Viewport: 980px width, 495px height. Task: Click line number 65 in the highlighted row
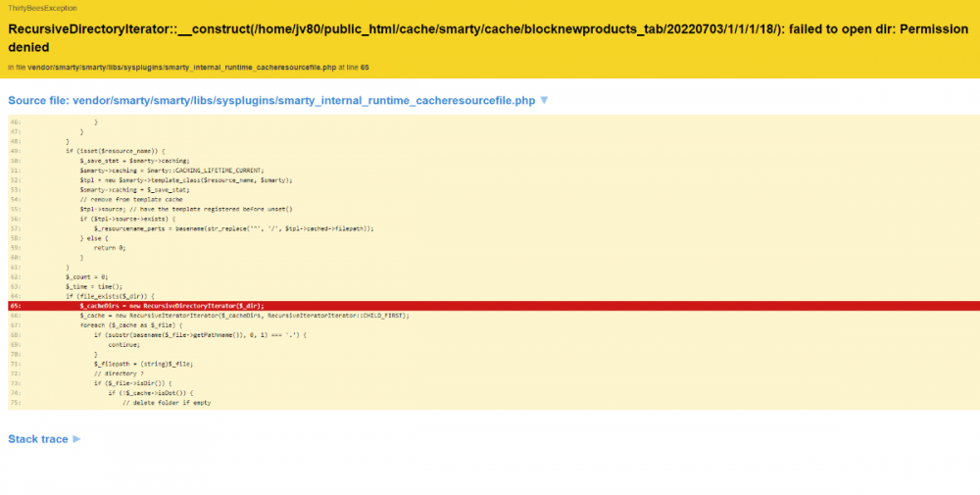tap(15, 305)
